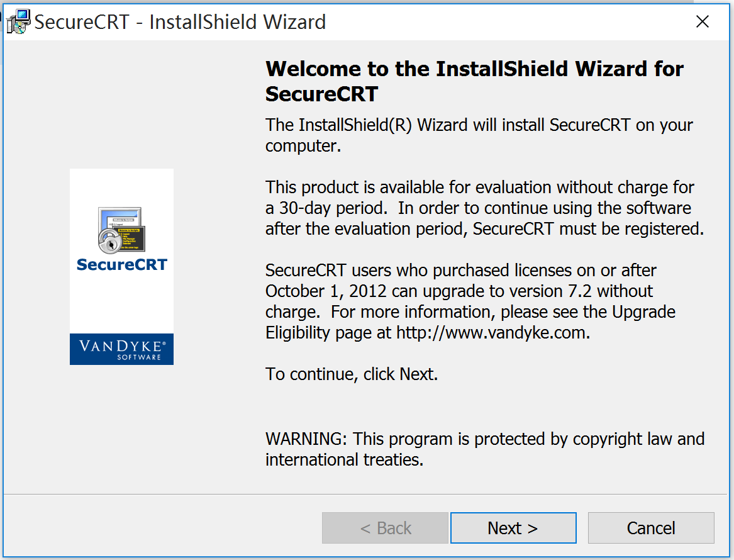Click Next to continue installation
734x560 pixels.
[x=513, y=528]
